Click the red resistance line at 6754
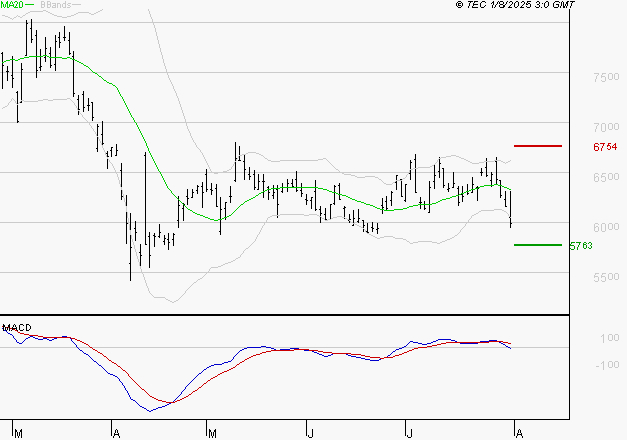 pyautogui.click(x=538, y=146)
